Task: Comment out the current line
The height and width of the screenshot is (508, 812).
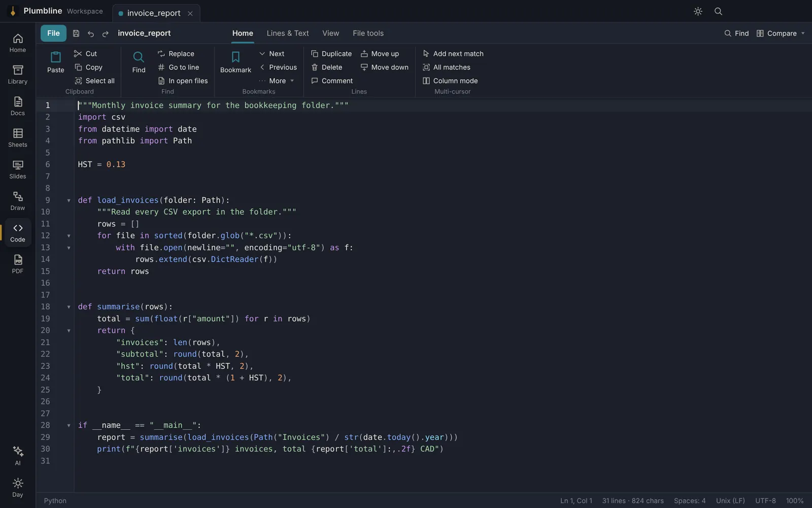Action: tap(332, 81)
